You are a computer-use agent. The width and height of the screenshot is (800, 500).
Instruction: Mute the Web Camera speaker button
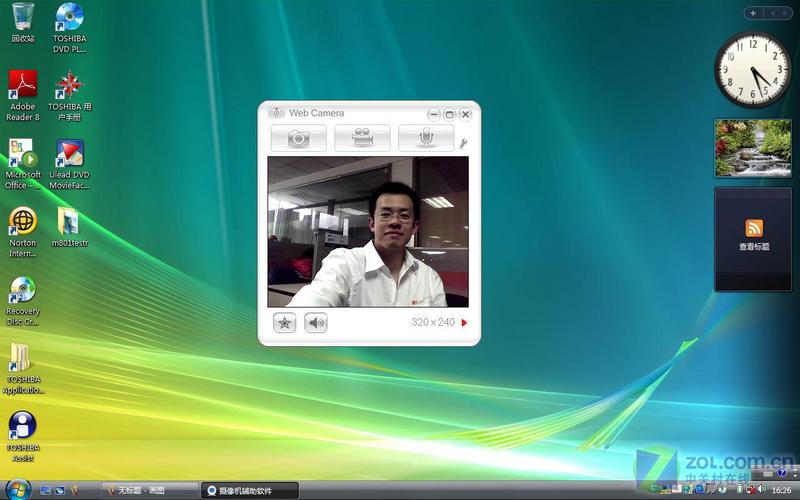tap(316, 322)
